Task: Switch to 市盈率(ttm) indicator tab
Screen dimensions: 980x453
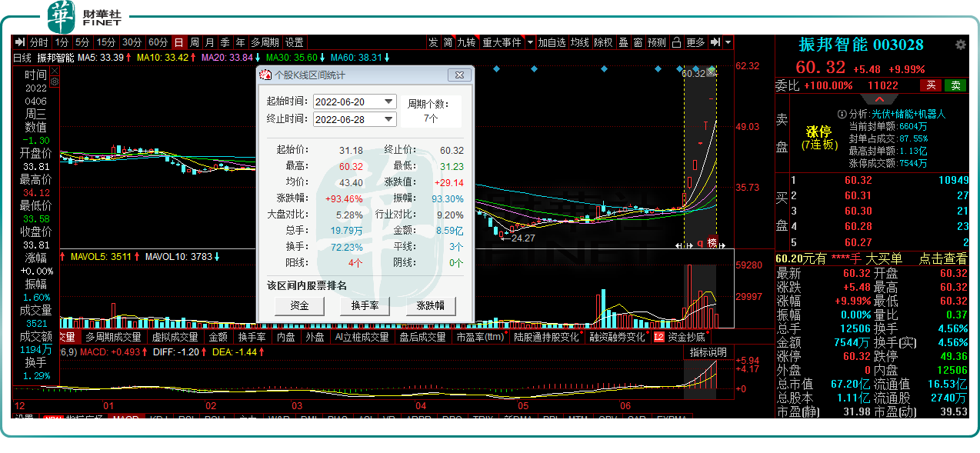Action: (x=481, y=337)
